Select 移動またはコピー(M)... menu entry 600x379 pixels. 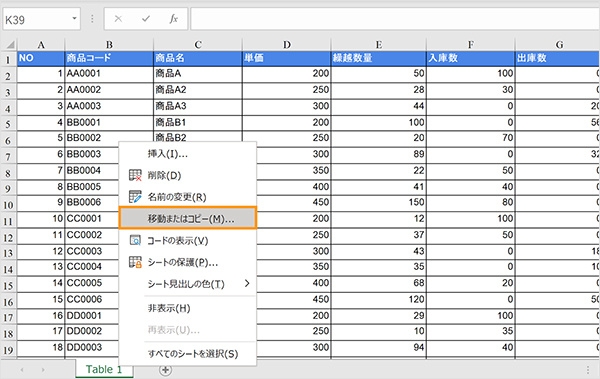tap(188, 218)
